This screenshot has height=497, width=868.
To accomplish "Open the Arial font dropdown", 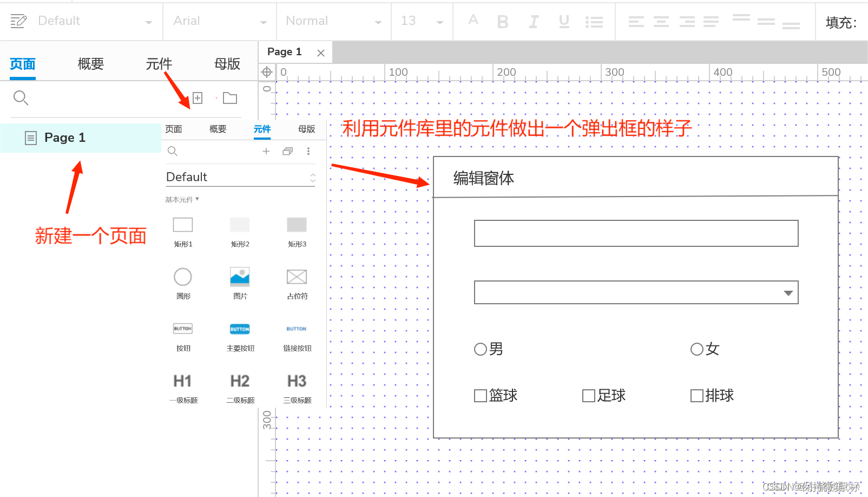I will 220,21.
